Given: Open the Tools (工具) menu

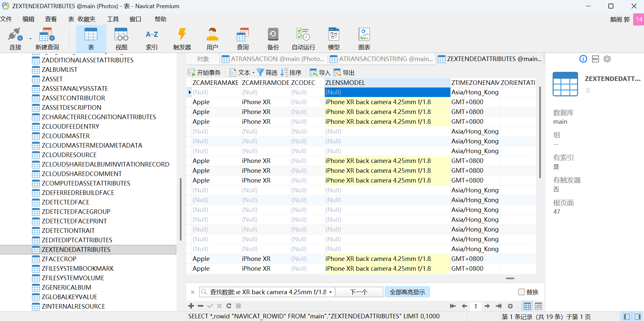Looking at the screenshot, I should (x=113, y=19).
